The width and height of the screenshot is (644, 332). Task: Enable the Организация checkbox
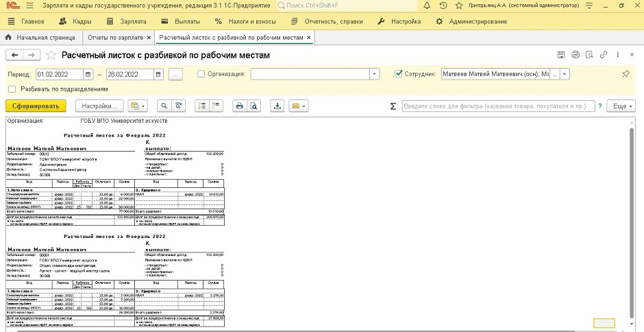(201, 74)
